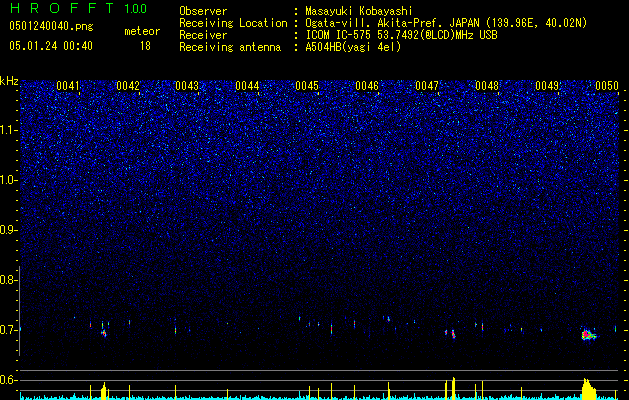Click the 0.7 kHz axis label
Image resolution: width=629 pixels, height=400 pixels.
click(9, 330)
